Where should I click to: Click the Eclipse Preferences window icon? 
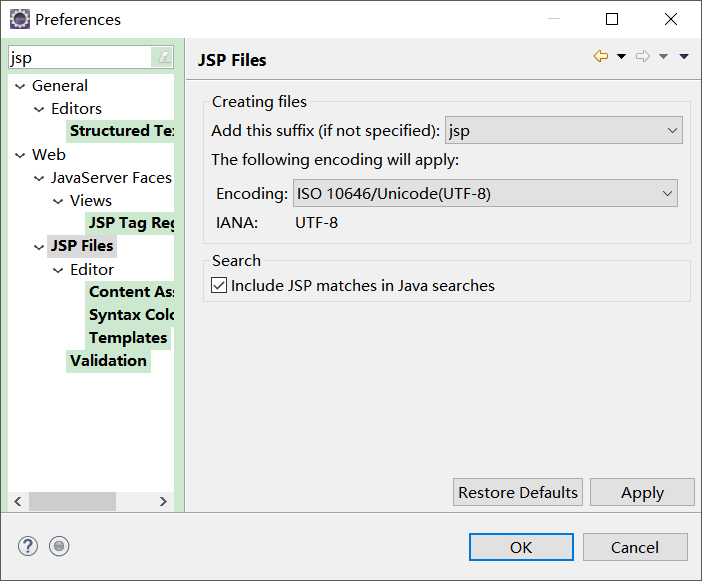19,19
